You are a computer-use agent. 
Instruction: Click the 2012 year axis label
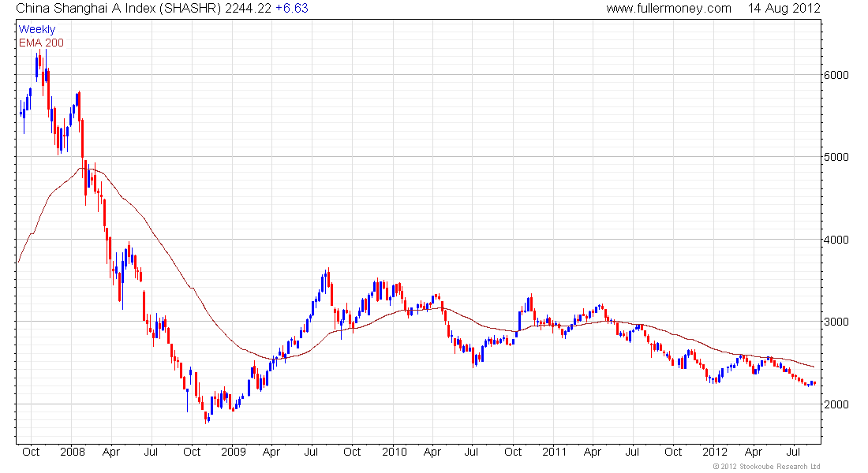715,452
